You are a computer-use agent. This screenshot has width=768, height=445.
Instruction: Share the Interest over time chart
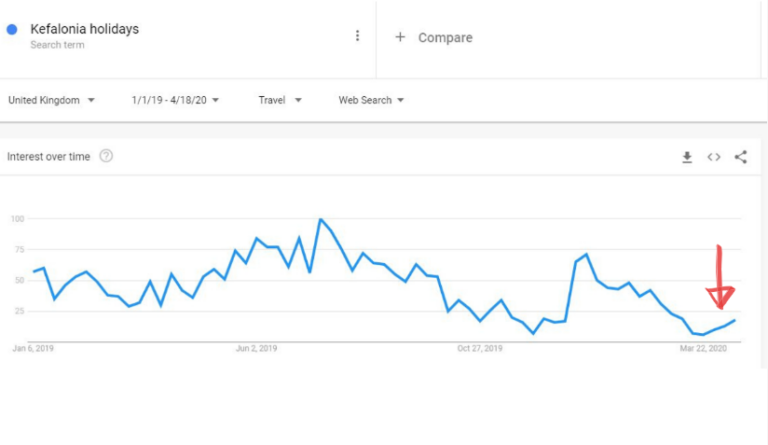(741, 157)
